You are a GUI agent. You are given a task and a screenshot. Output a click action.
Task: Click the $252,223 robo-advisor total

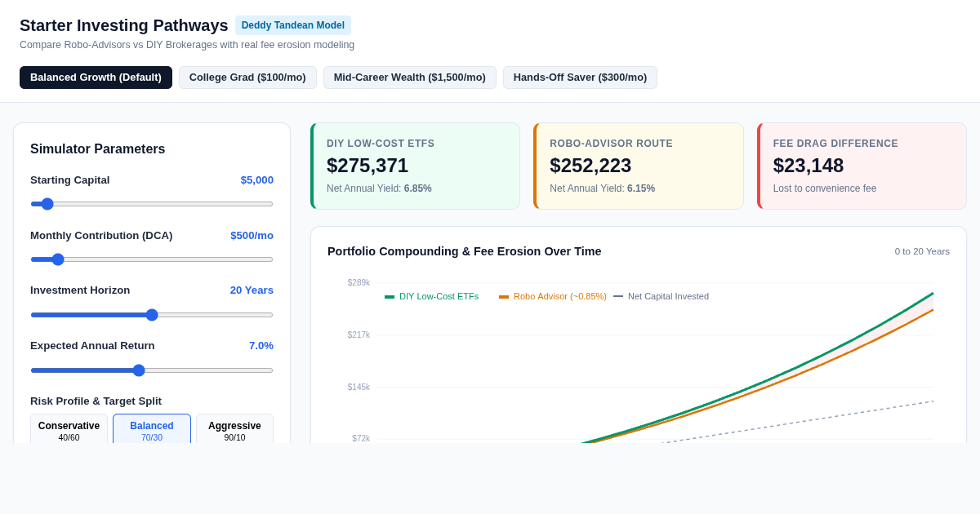[x=590, y=166]
